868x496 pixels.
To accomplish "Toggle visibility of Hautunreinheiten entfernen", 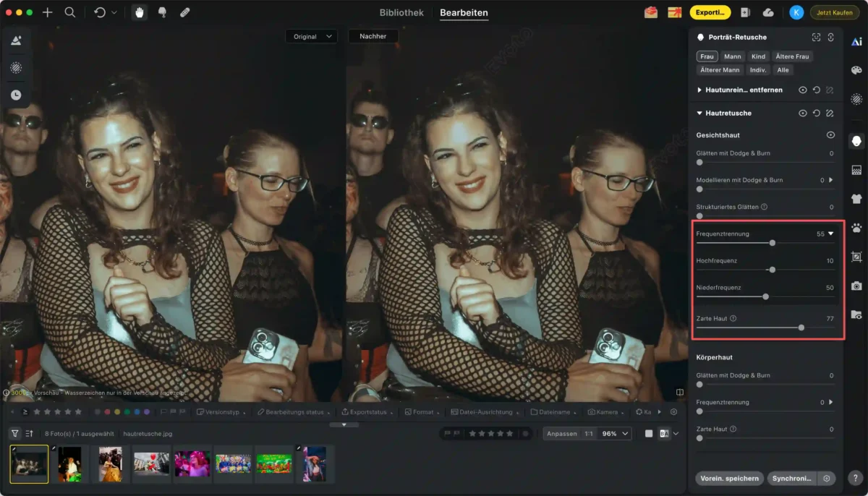I will click(802, 90).
